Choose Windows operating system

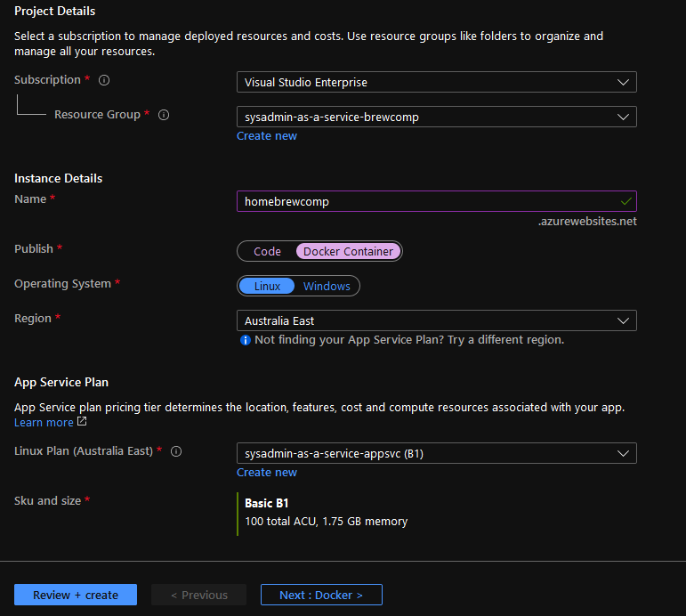click(x=327, y=286)
